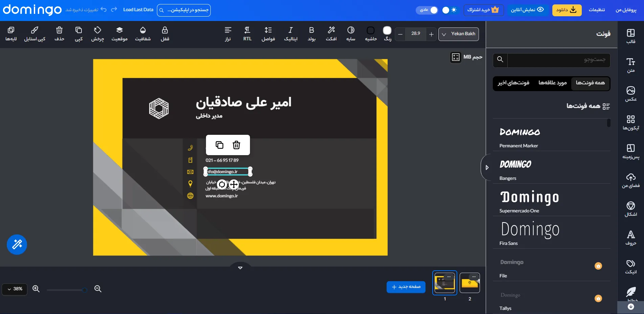Open the Position (موقعیت) options
This screenshot has width=644, height=314.
tap(119, 34)
